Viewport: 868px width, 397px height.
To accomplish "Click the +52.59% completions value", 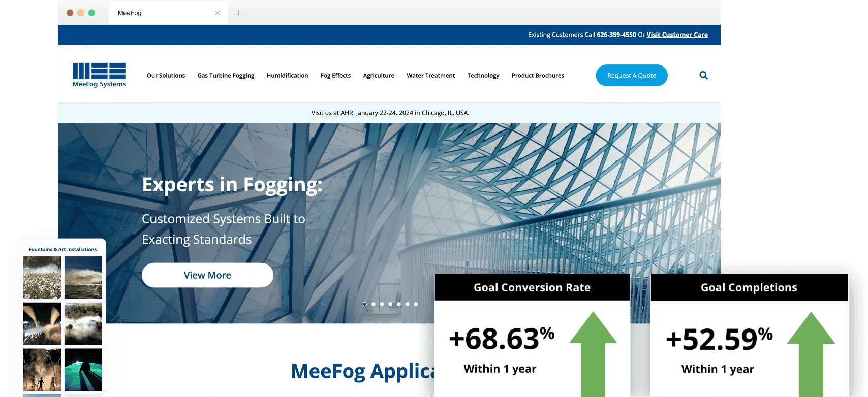I will coord(719,339).
